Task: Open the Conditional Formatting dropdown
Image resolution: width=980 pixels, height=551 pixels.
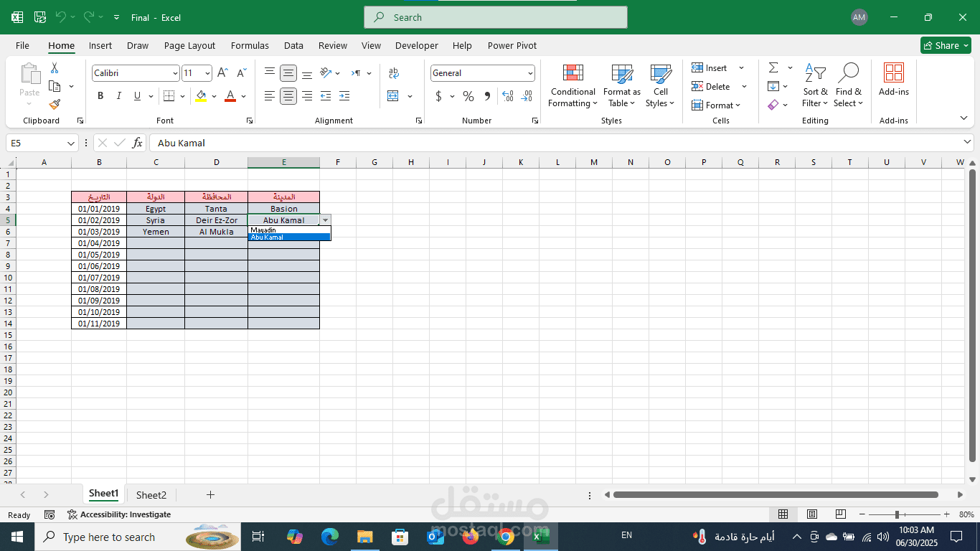Action: click(x=573, y=85)
